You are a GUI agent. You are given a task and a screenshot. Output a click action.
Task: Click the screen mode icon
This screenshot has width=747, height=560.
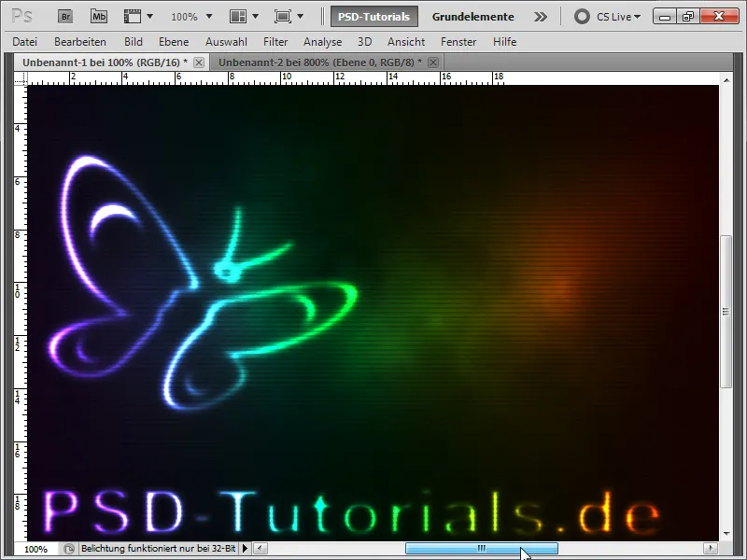tap(283, 17)
